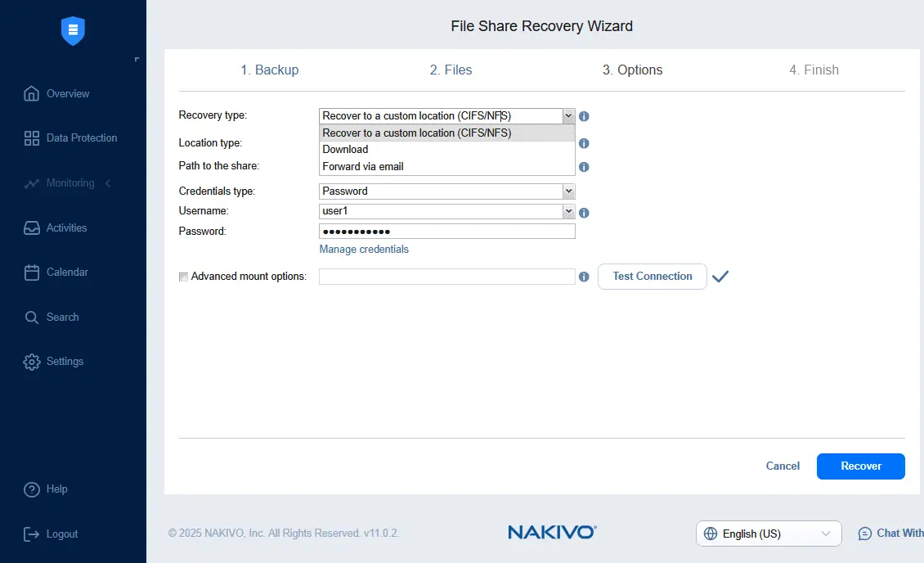Go to the 3. Options step
Image resolution: width=924 pixels, height=563 pixels.
coord(632,70)
